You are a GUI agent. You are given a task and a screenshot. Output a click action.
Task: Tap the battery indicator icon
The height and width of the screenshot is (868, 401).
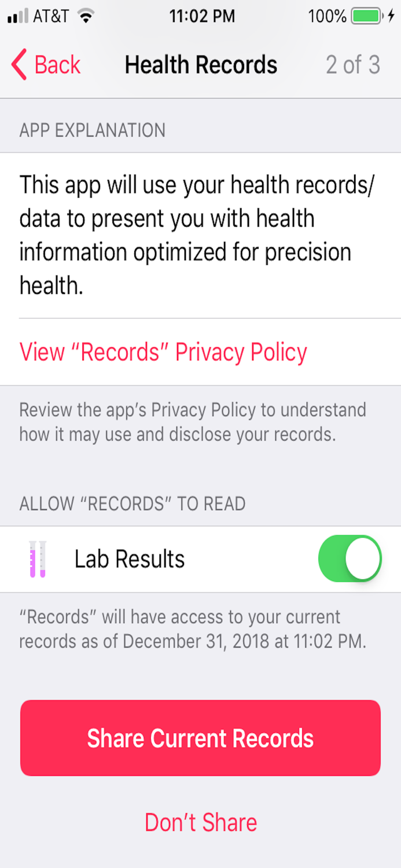[x=365, y=16]
